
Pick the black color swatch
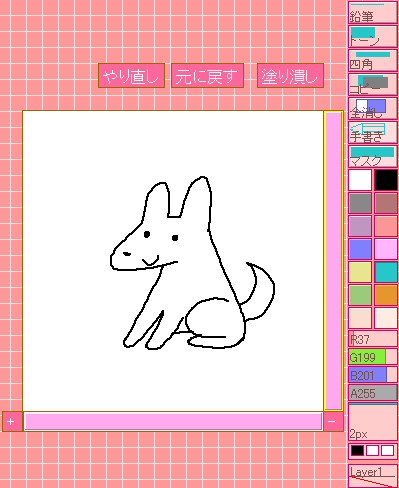tap(386, 180)
